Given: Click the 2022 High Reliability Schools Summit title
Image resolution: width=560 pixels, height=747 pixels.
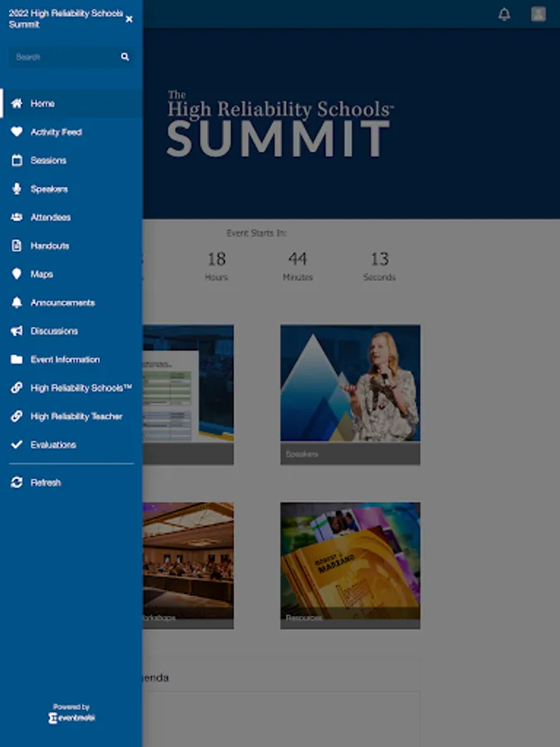Looking at the screenshot, I should 66,18.
